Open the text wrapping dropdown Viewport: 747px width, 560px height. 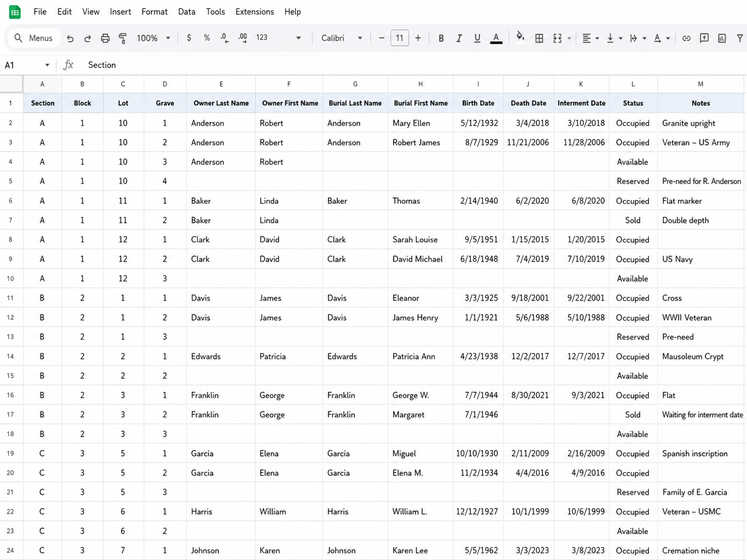[x=638, y=38]
